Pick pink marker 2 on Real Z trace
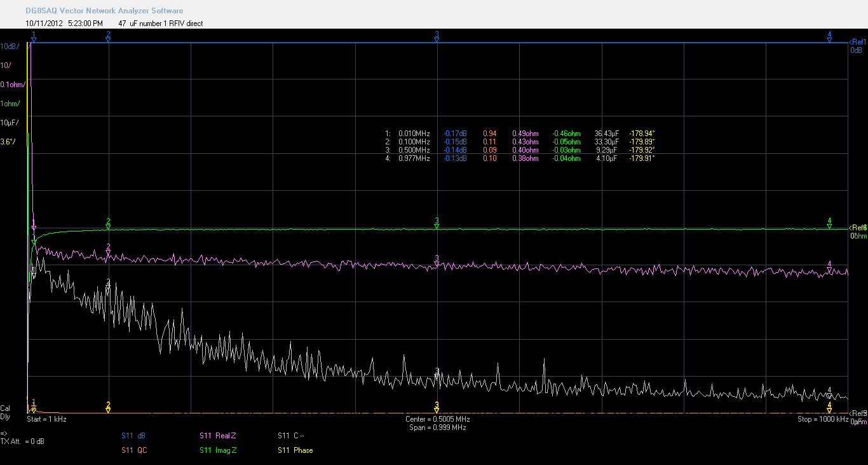This screenshot has height=465, width=868. [109, 250]
